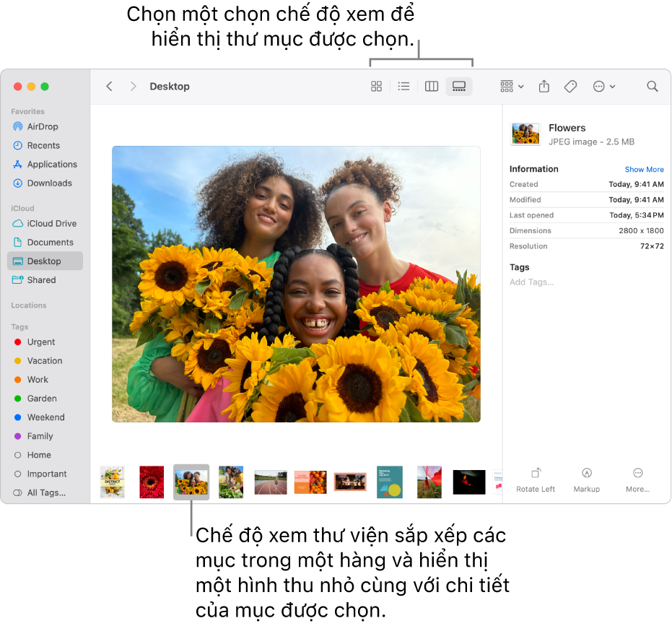Click the yellow minimize window button

click(x=31, y=87)
